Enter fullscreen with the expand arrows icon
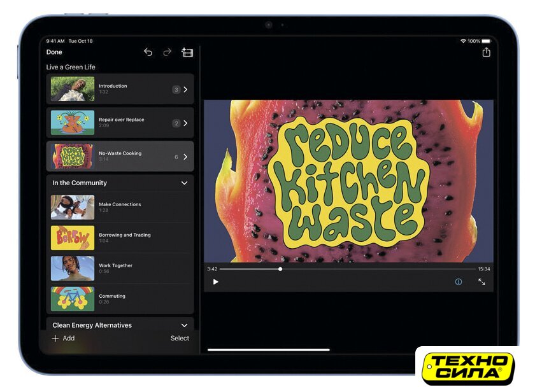Screen dimensions: 535x392 [x=481, y=282]
